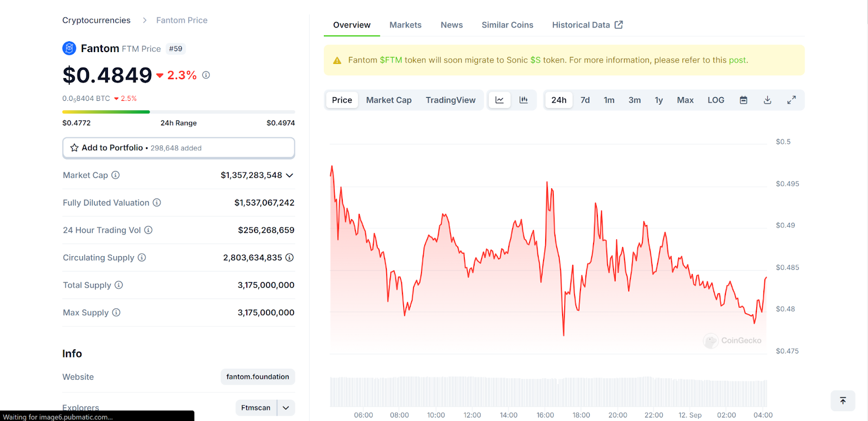Screen dimensions: 868x421
Task: Download chart data icon
Action: click(x=768, y=100)
